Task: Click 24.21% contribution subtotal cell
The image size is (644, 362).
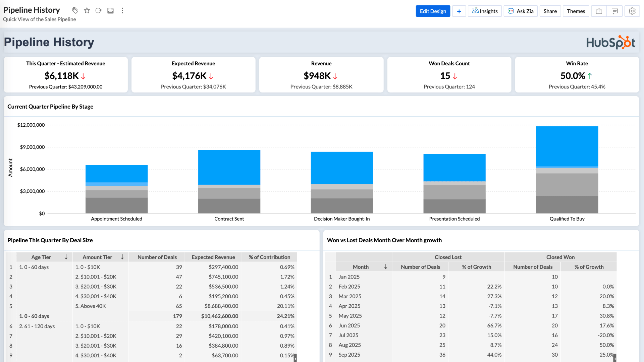Action: pos(269,316)
